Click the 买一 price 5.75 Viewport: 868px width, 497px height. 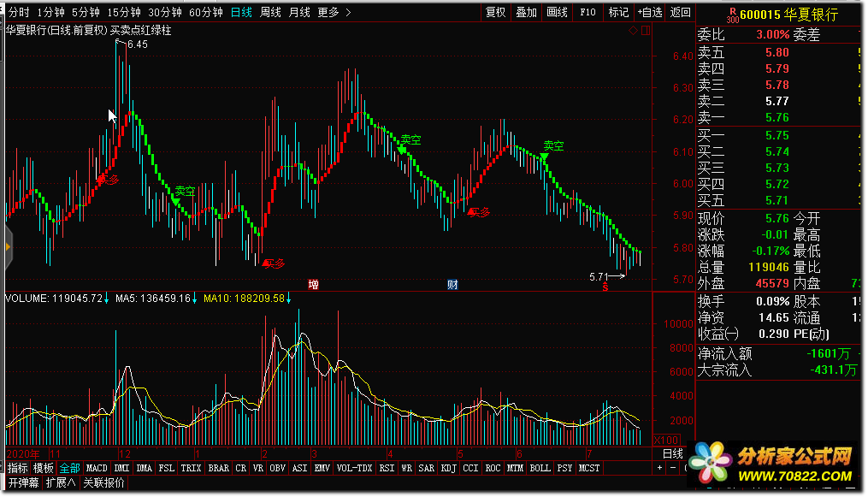tap(777, 136)
